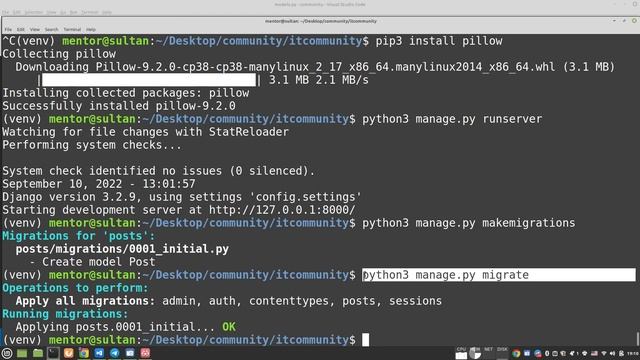The image size is (640, 360).
Task: Click 'Operations to perform:' heading
Action: coord(75,288)
